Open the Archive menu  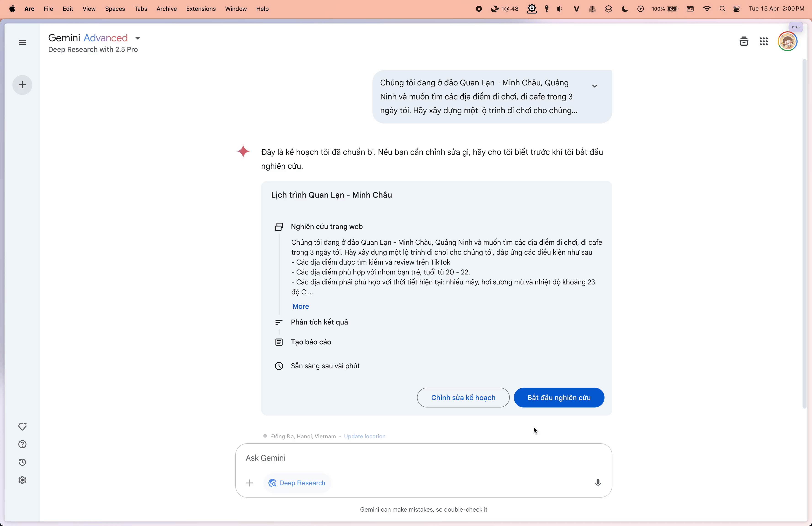point(167,9)
